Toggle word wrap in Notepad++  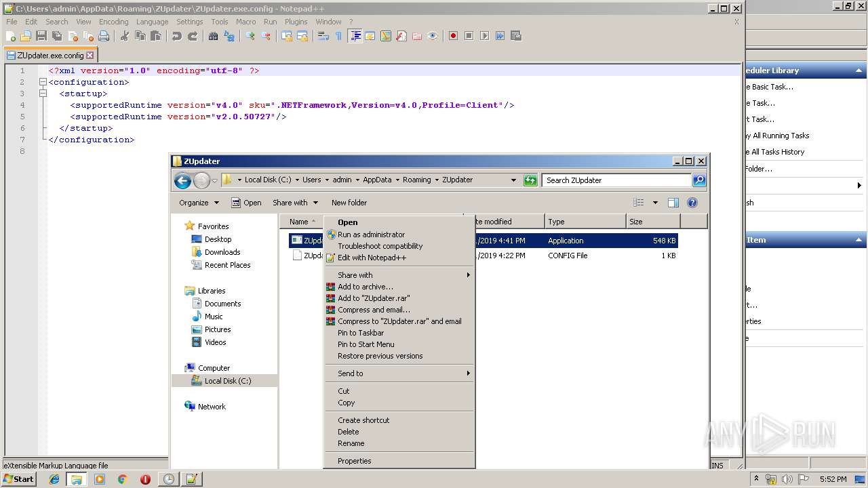[323, 36]
